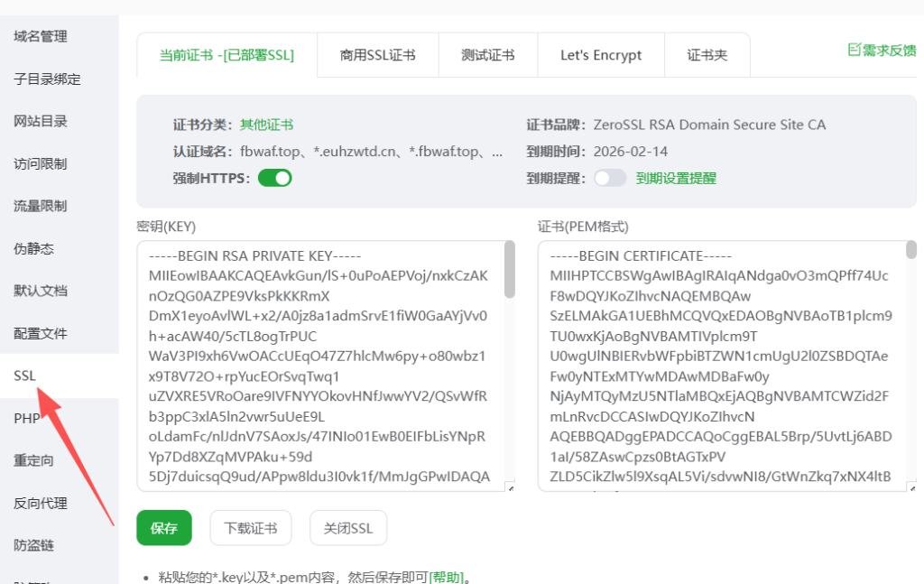Click the 帮助 help link
Image resolution: width=924 pixels, height=584 pixels.
tap(447, 577)
